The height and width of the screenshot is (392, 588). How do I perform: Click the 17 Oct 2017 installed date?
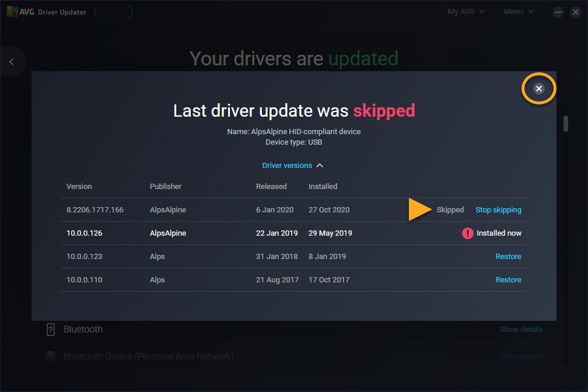[329, 279]
